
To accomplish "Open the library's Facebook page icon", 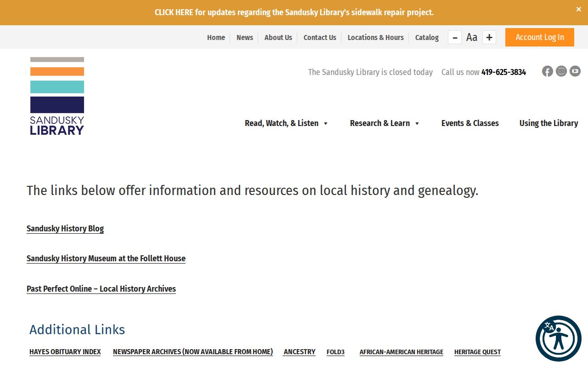I will point(547,71).
